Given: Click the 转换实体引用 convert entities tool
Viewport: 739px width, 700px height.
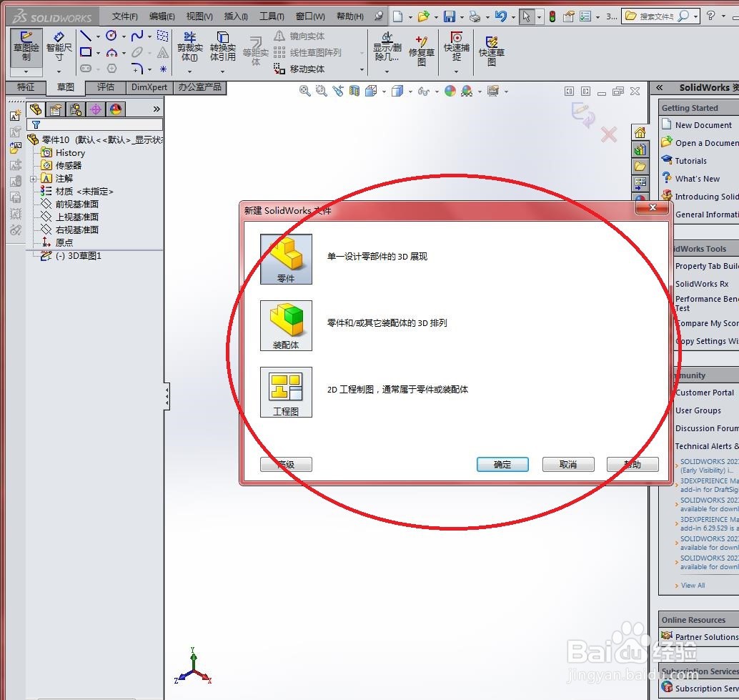Looking at the screenshot, I should coord(222,46).
